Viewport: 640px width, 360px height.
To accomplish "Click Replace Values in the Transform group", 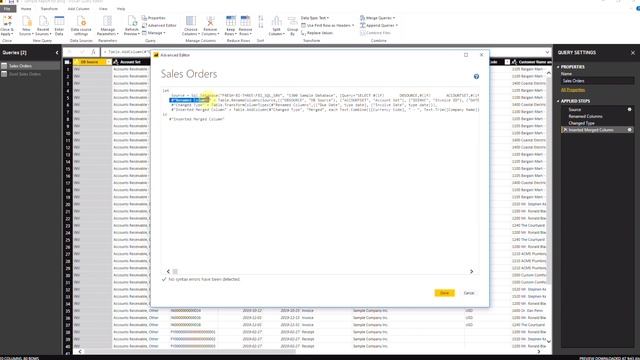I will point(317,33).
